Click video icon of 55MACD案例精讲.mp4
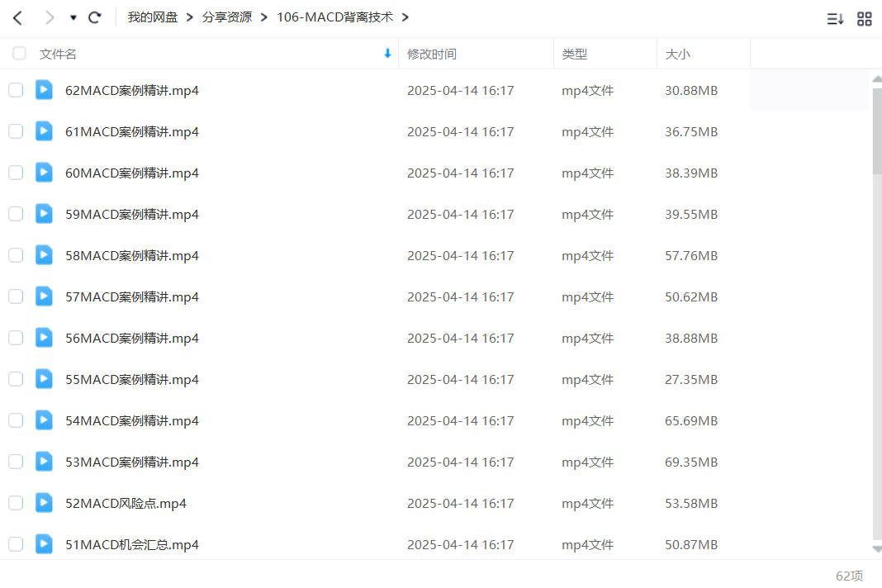The width and height of the screenshot is (882, 588). (x=44, y=379)
